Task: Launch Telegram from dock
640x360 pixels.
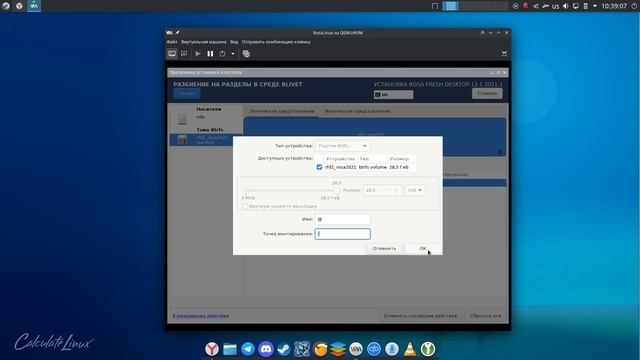Action: [248, 349]
